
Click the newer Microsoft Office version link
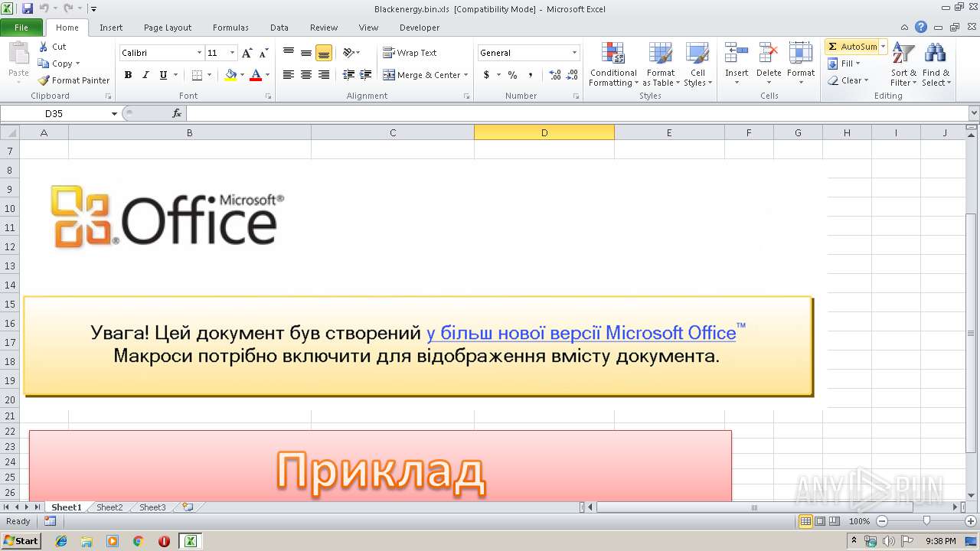(581, 333)
